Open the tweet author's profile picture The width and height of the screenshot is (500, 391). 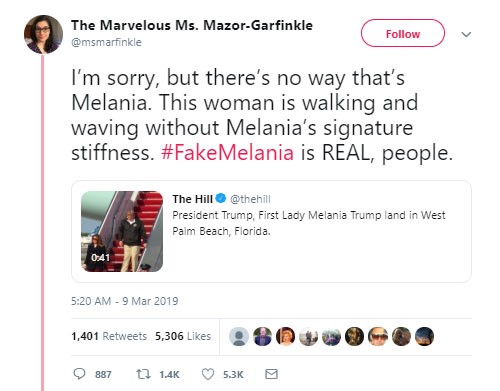coord(43,34)
